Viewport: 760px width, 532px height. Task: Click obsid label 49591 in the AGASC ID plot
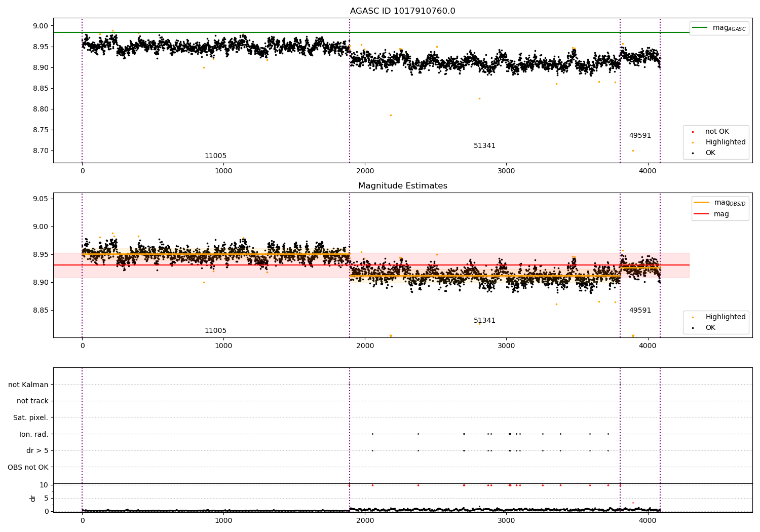click(x=640, y=136)
